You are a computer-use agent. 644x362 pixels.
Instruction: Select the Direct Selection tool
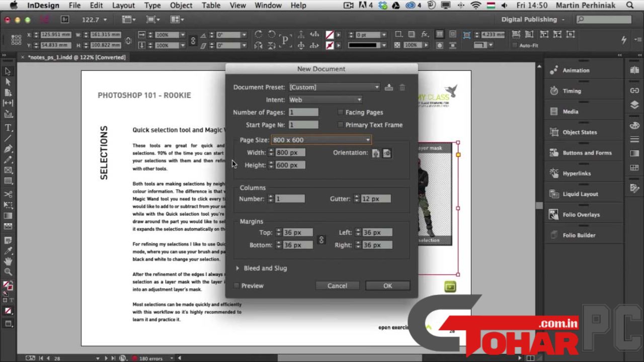[x=8, y=82]
